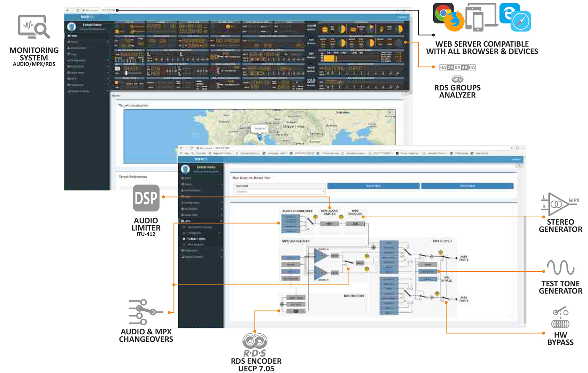The height and width of the screenshot is (373, 588).
Task: Click the Source A amplifier triangle
Action: point(321,256)
